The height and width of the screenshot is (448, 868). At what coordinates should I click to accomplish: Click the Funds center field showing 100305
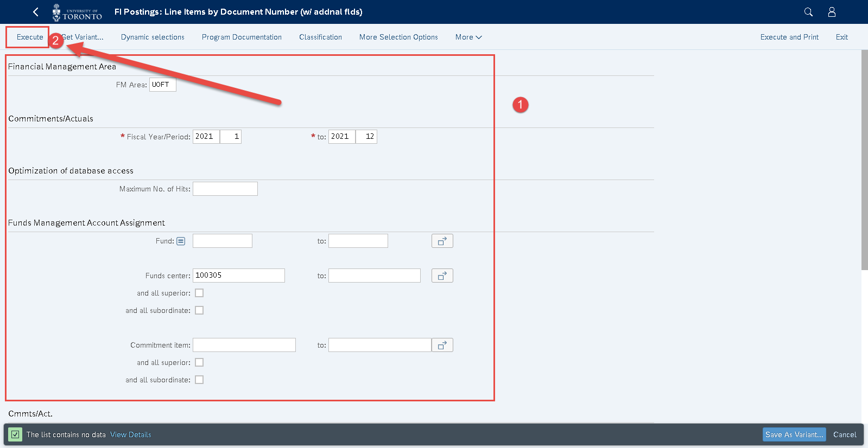[x=239, y=276]
